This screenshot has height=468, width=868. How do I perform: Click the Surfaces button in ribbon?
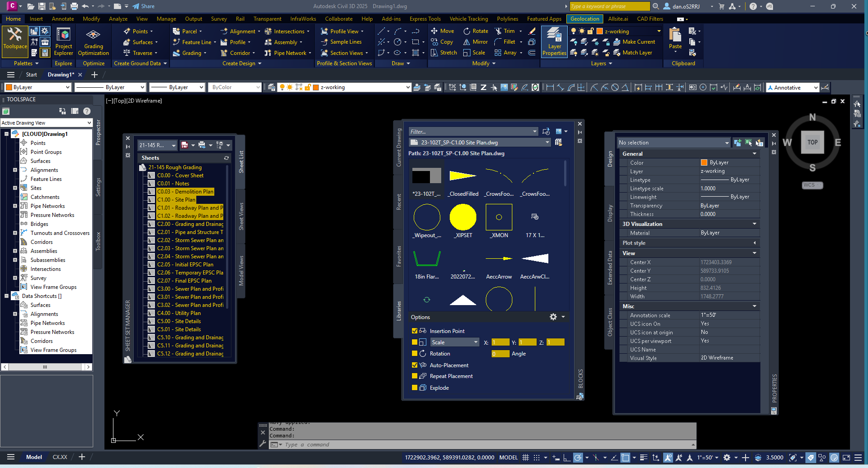[140, 42]
